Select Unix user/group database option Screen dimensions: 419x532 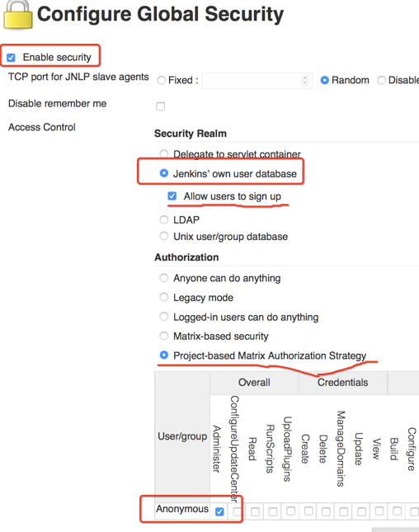coord(164,236)
